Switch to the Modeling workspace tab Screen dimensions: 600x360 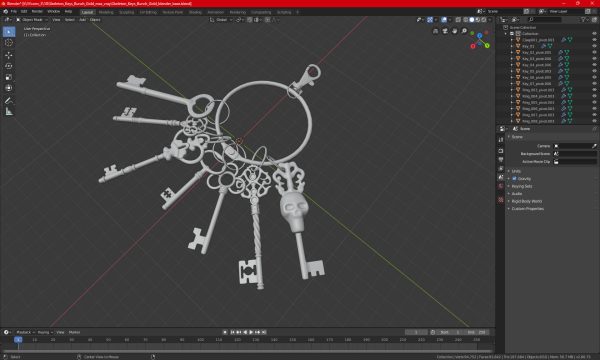[x=106, y=12]
